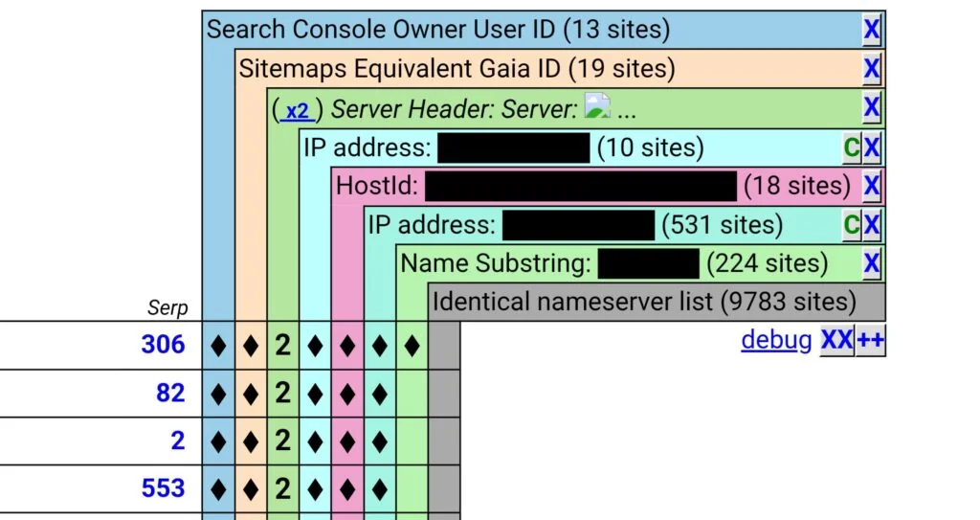The width and height of the screenshot is (980, 520).
Task: Remove the Search Console Owner User ID row
Action: pyautogui.click(x=871, y=30)
